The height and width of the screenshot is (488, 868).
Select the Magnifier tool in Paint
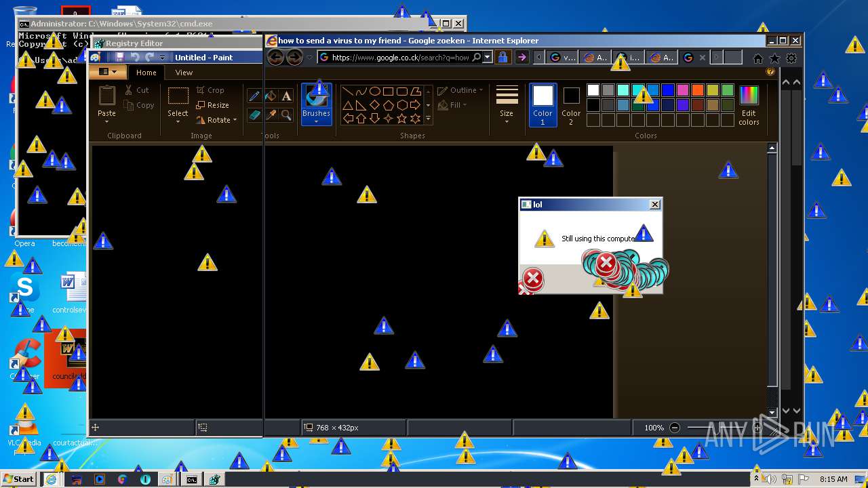pos(286,115)
